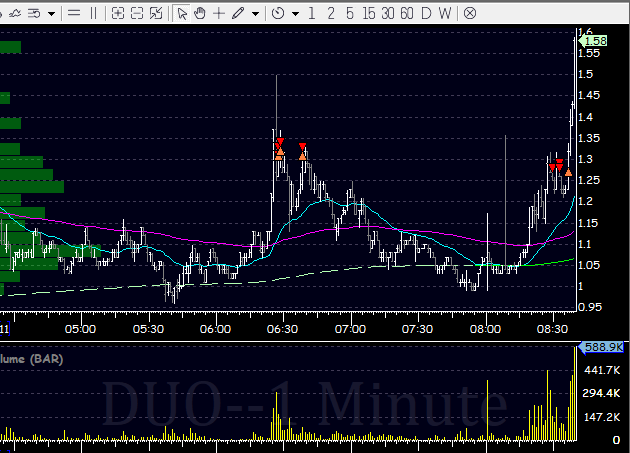Expand the time frame dropdown arrow
The height and width of the screenshot is (453, 630).
(295, 14)
